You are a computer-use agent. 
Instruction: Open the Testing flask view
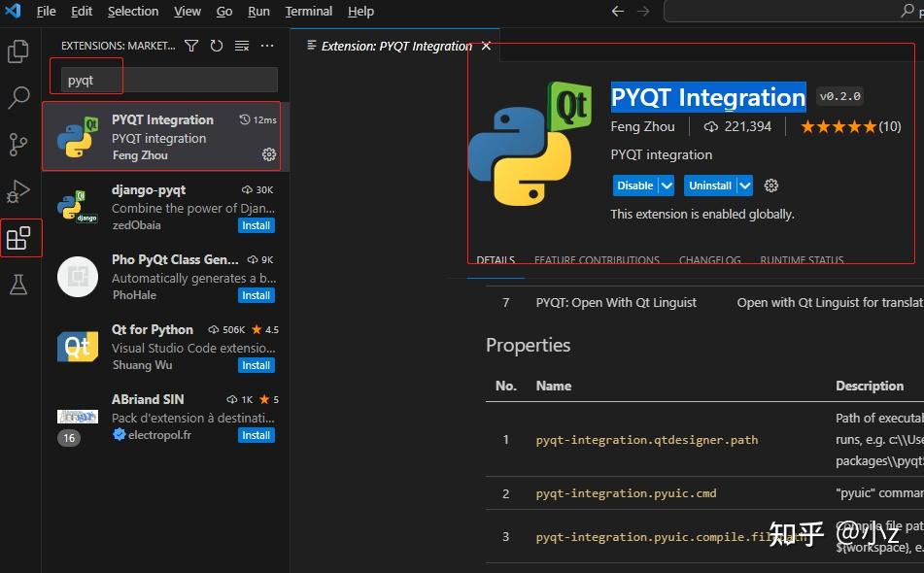[x=17, y=282]
